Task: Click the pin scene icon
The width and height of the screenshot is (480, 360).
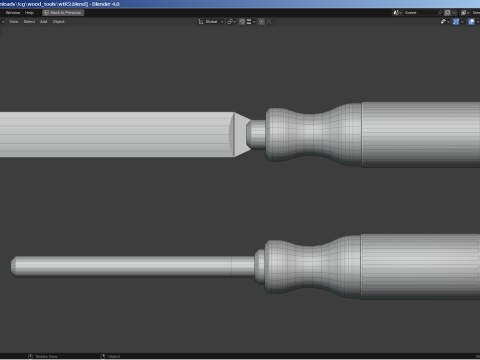Action: pyautogui.click(x=440, y=13)
